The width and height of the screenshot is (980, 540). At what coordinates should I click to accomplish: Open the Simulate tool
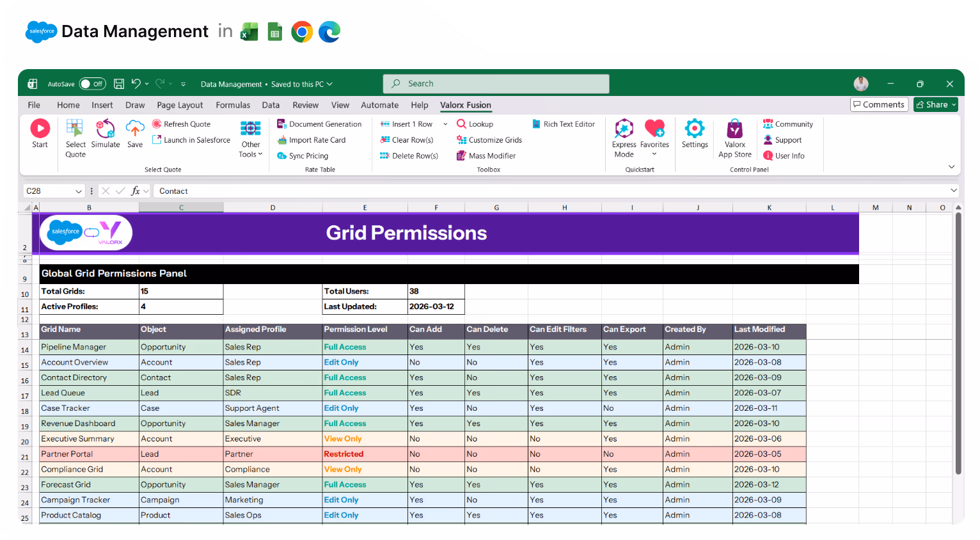pyautogui.click(x=106, y=137)
